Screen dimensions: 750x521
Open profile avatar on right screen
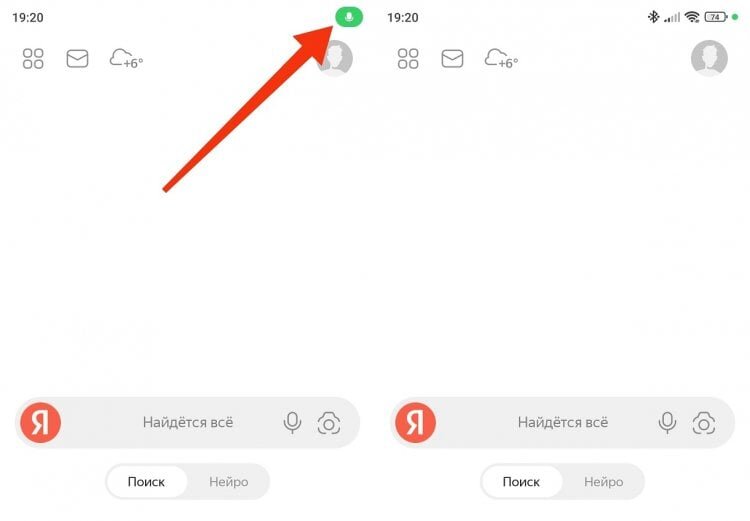[709, 58]
